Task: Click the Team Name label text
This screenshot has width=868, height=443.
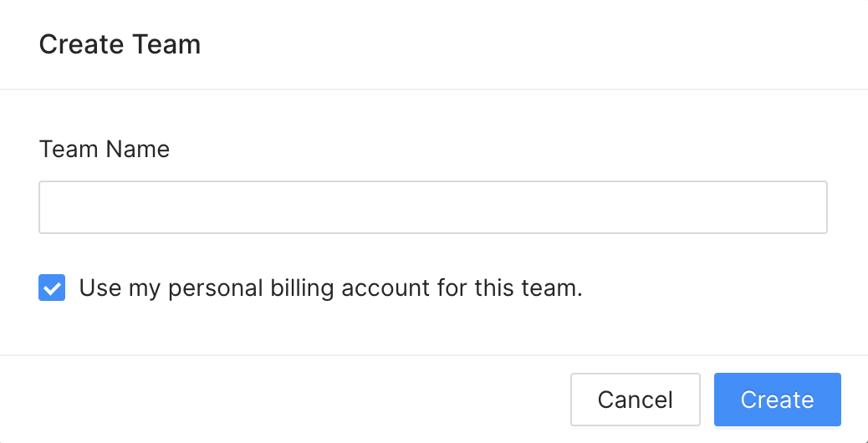Action: point(104,149)
